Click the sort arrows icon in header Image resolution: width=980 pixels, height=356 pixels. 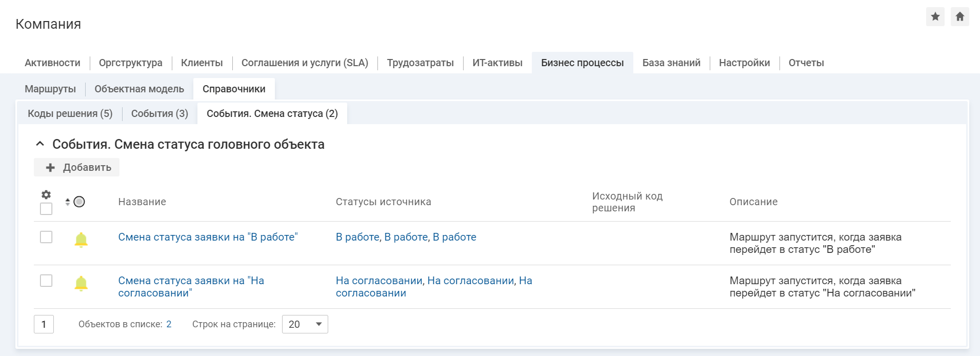68,202
